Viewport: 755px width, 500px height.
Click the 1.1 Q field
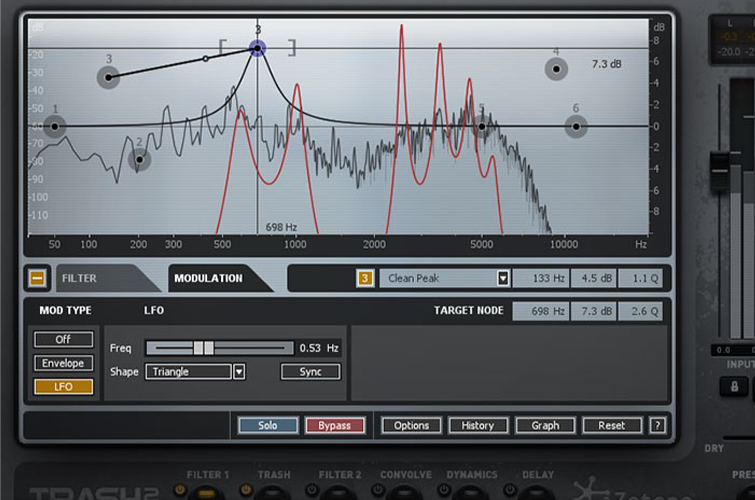point(640,278)
